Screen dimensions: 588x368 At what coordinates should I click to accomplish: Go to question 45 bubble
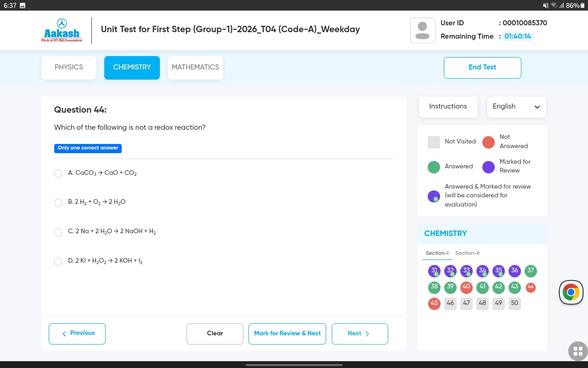pyautogui.click(x=434, y=304)
